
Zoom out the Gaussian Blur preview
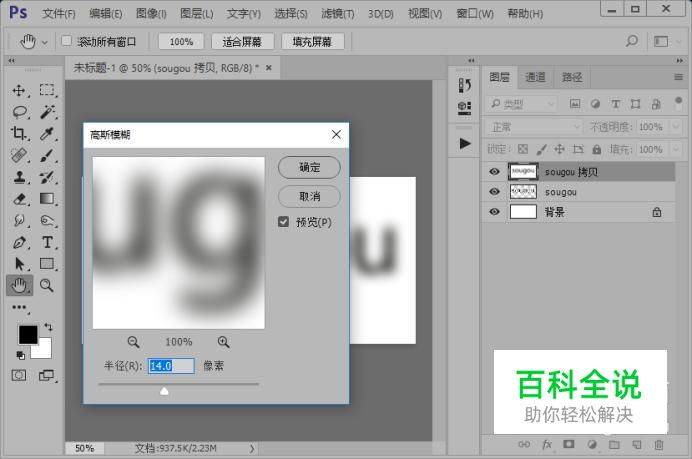point(133,342)
